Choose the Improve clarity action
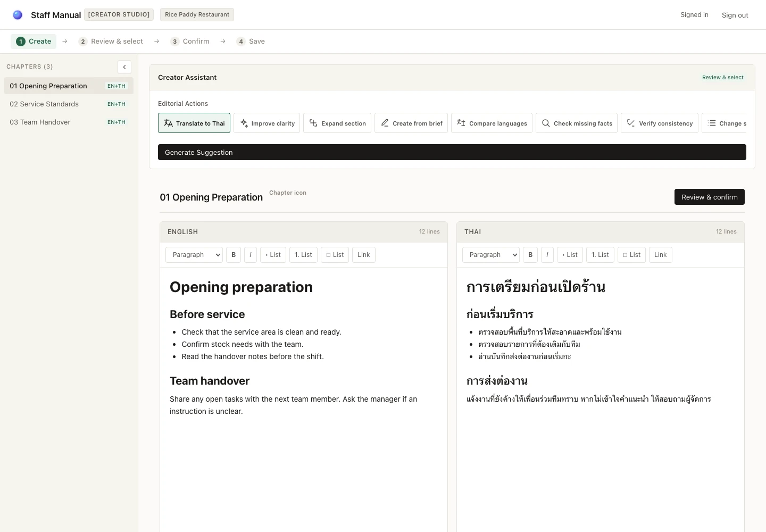This screenshot has width=766, height=532. pyautogui.click(x=267, y=123)
